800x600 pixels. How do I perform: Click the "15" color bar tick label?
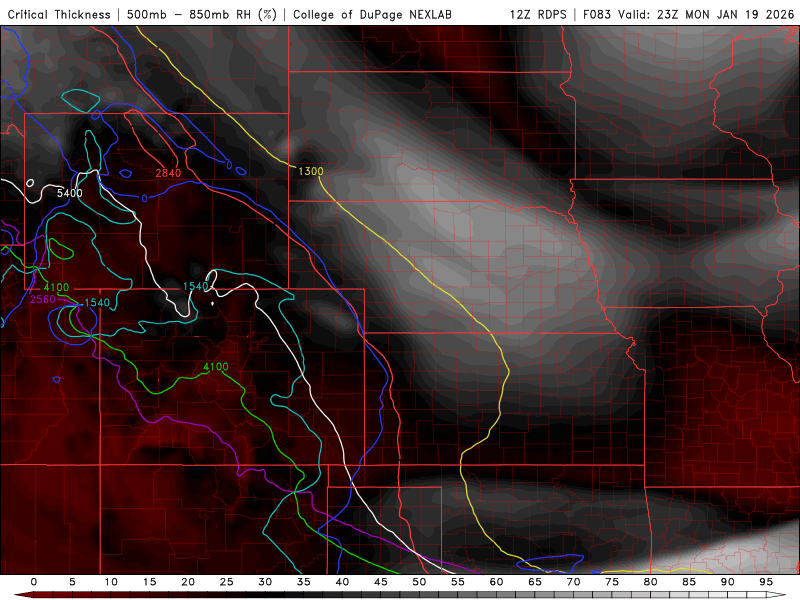coord(149,582)
